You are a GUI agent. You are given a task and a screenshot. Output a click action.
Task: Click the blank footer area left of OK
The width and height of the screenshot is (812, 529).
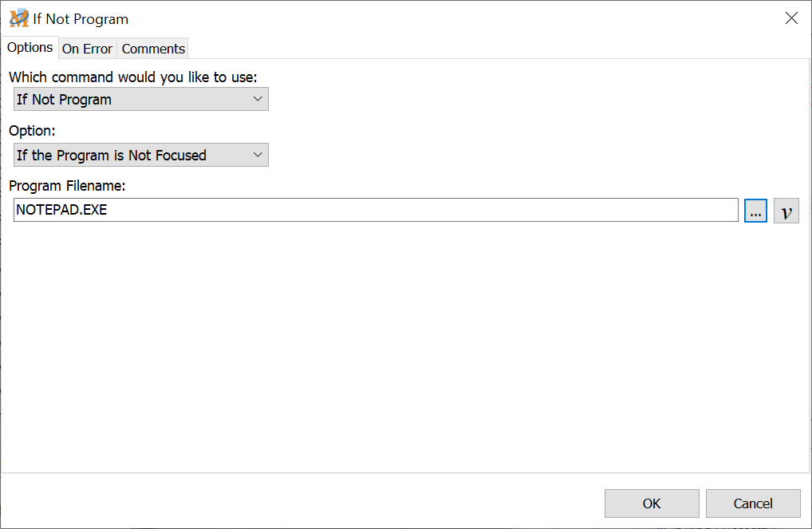click(303, 503)
